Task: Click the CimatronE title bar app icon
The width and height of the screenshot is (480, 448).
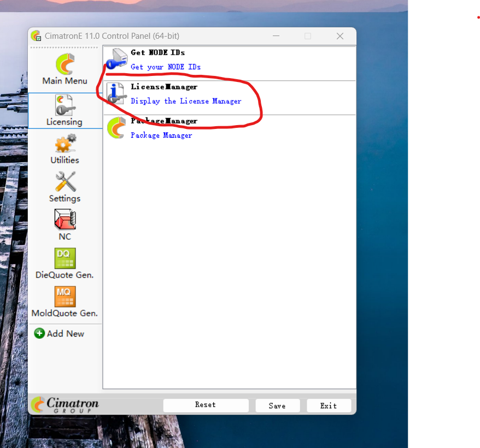Action: click(36, 36)
